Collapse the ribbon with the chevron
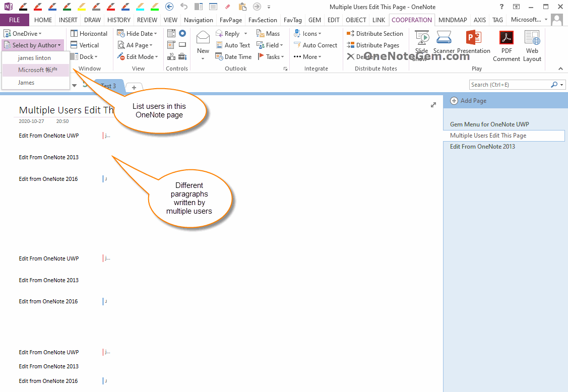The image size is (568, 392). pos(560,69)
